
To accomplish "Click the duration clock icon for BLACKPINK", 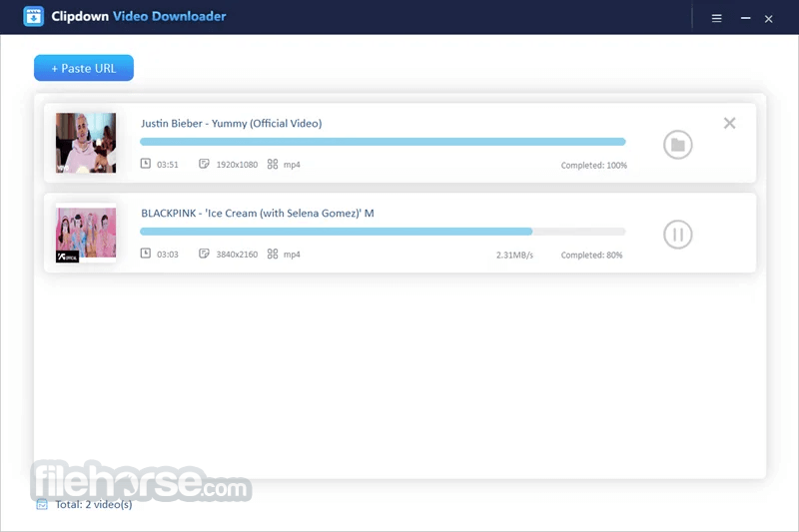I will (146, 253).
